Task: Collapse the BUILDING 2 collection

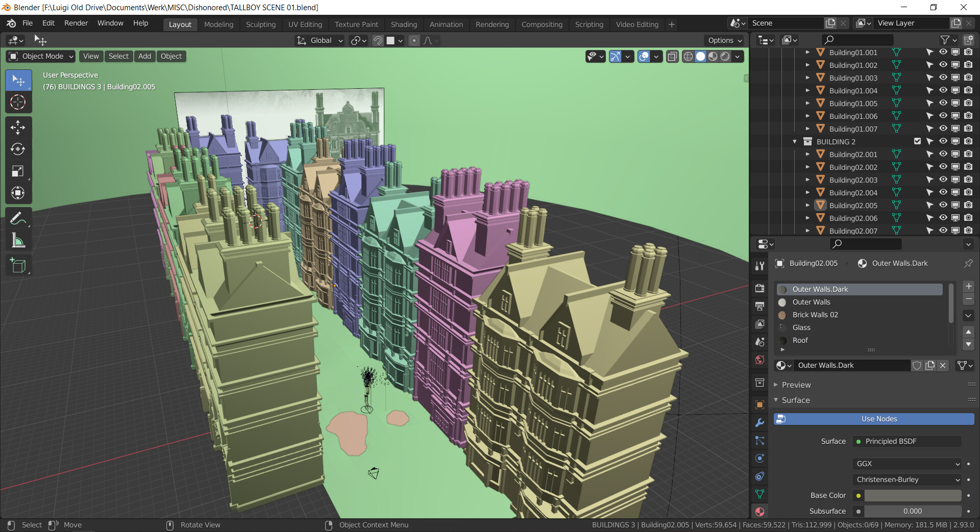Action: tap(795, 142)
